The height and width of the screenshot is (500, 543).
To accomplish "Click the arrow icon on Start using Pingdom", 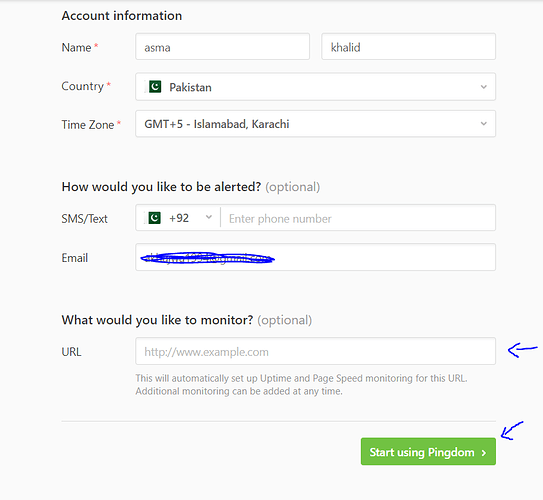I will point(484,453).
